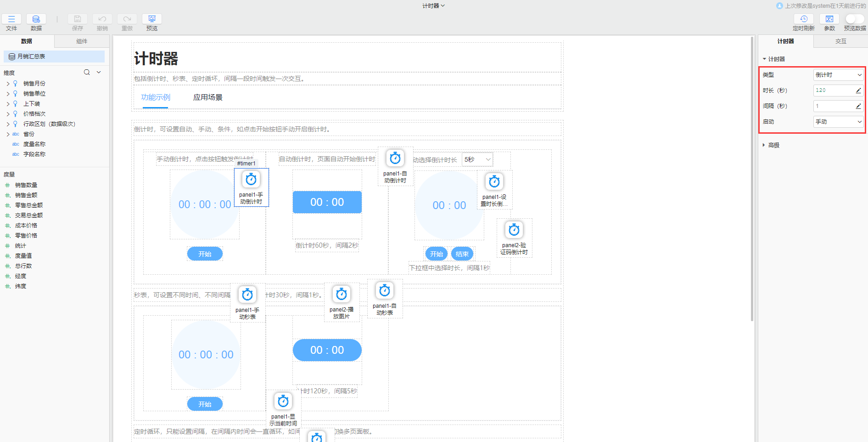Click the search icon beside 维度
This screenshot has width=868, height=442.
[x=87, y=73]
